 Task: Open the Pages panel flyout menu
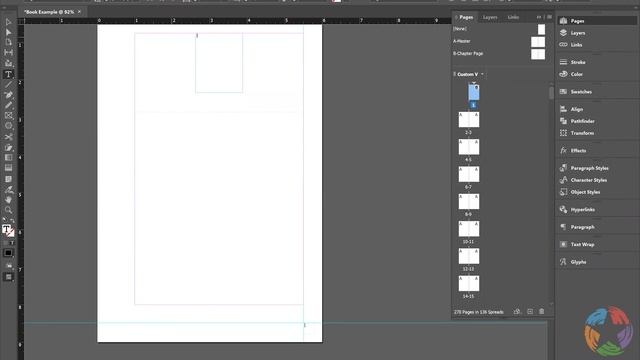[x=549, y=17]
